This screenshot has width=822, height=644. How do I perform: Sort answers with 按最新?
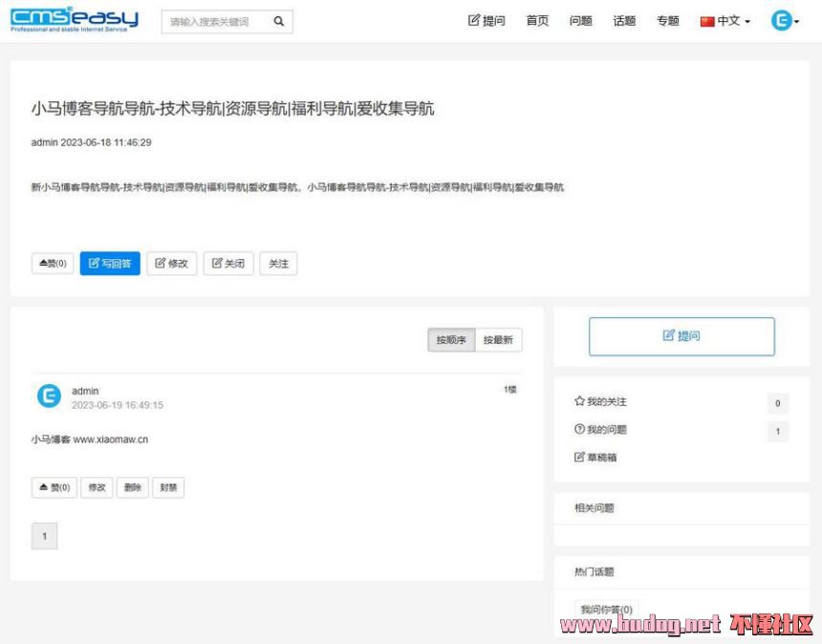(x=498, y=340)
